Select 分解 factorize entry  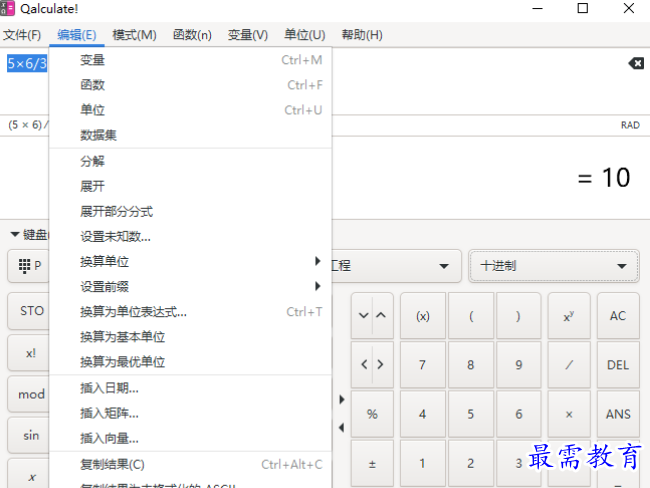pos(191,161)
